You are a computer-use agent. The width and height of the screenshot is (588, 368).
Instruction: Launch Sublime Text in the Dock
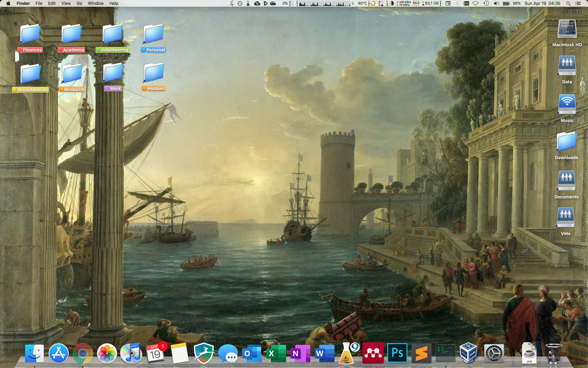tap(421, 353)
